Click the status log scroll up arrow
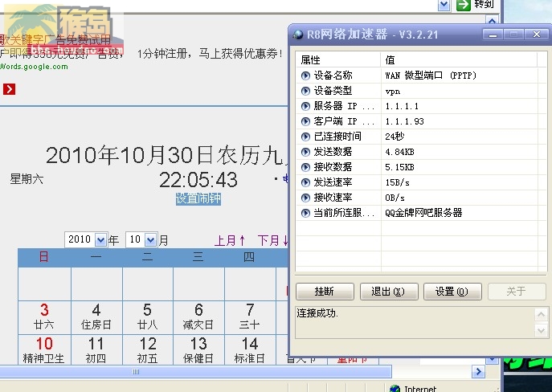The width and height of the screenshot is (552, 392). pyautogui.click(x=541, y=314)
